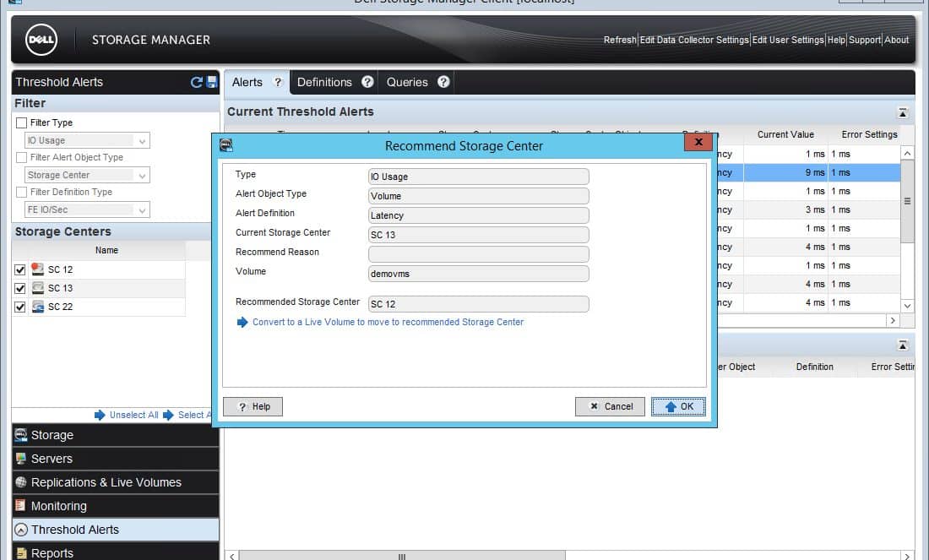Cancel the Recommend Storage Center dialog
This screenshot has width=929, height=560.
pos(610,406)
